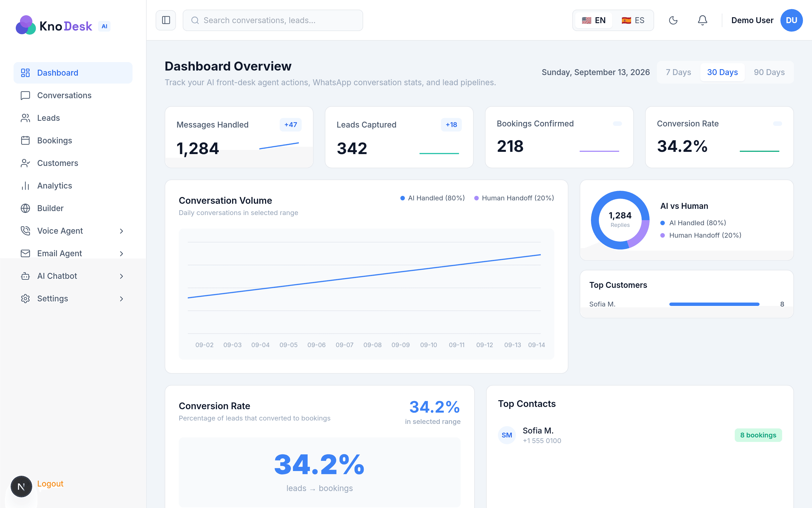Collapse sidebar with the panel toggle icon
This screenshot has height=508, width=812.
166,20
